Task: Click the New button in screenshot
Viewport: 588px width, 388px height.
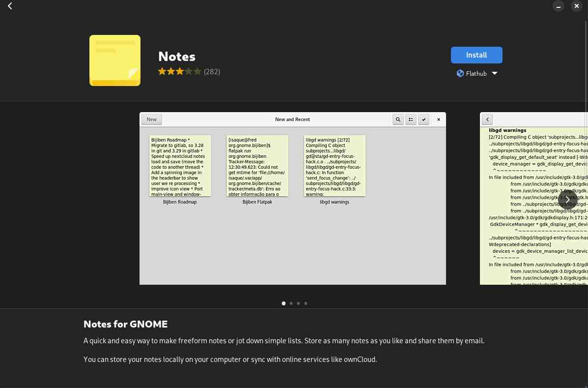Action: [151, 119]
